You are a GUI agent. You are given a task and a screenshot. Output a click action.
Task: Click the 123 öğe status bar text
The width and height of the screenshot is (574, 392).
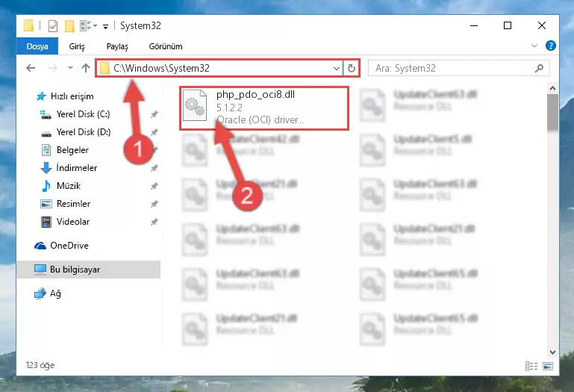(x=40, y=365)
